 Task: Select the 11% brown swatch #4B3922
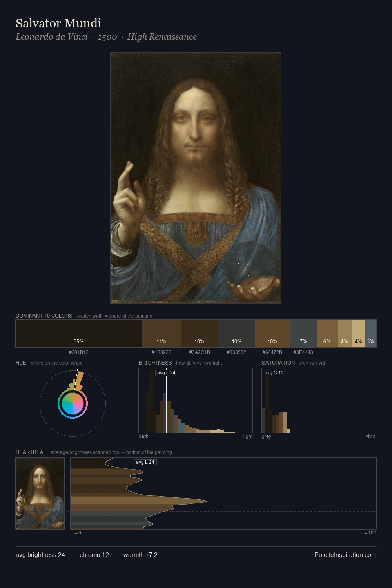pyautogui.click(x=162, y=334)
